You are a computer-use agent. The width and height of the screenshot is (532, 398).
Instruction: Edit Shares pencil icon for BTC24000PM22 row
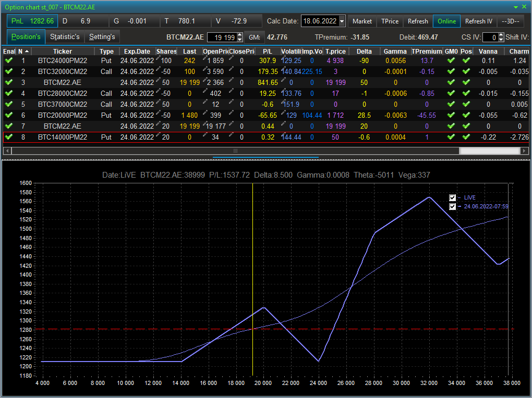tap(158, 59)
